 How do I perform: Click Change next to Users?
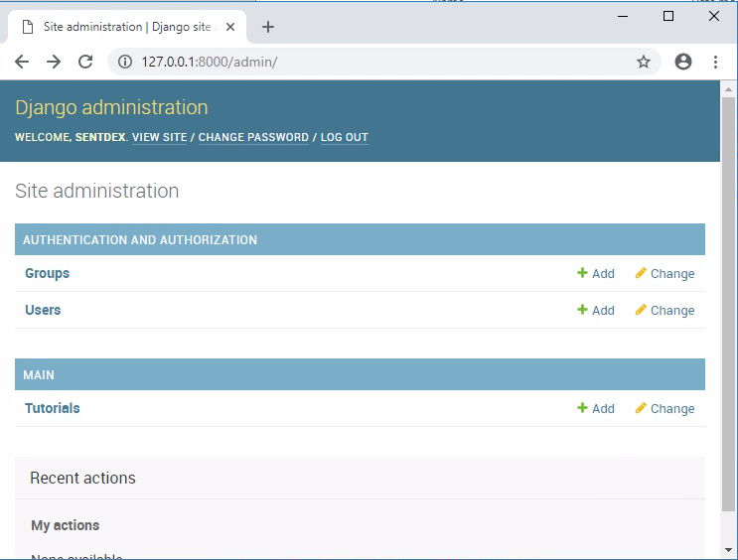tap(664, 311)
